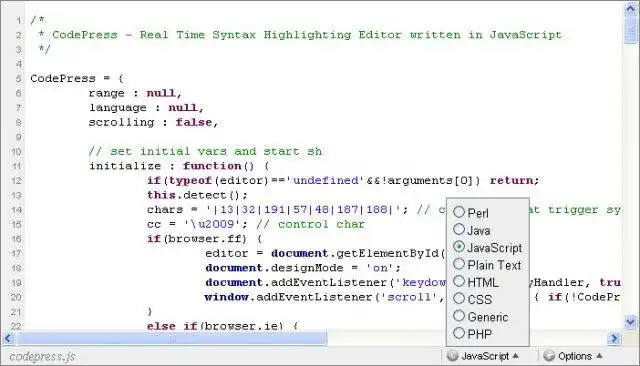Click line number 11 in gutter
Screen dimensions: 640x366
coord(16,166)
